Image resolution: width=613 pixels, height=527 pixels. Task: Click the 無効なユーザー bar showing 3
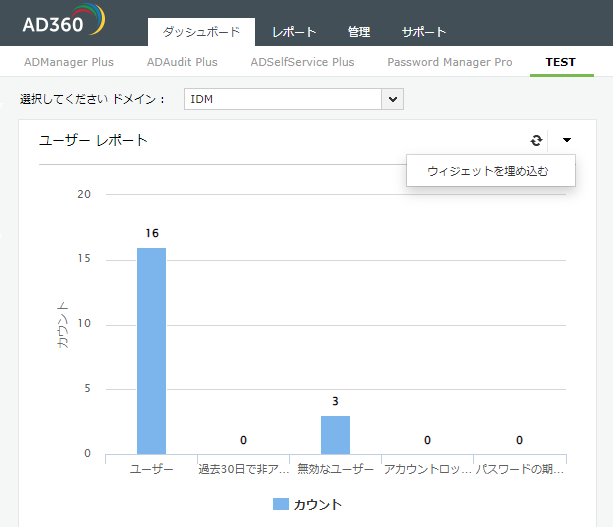[x=335, y=434]
